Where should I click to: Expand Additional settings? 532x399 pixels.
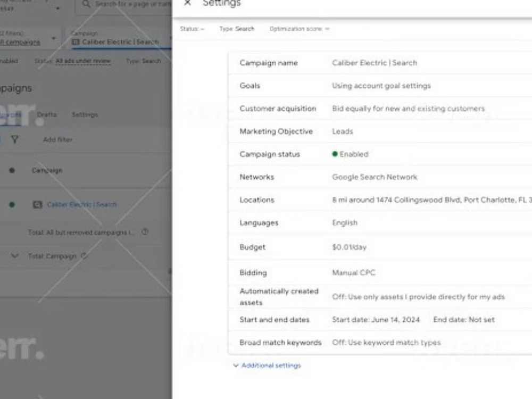pos(271,365)
